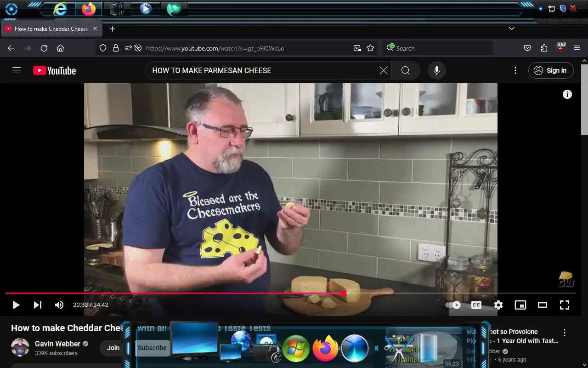Bookmark this page with the star icon
Viewport: 588px width, 368px height.
[370, 48]
